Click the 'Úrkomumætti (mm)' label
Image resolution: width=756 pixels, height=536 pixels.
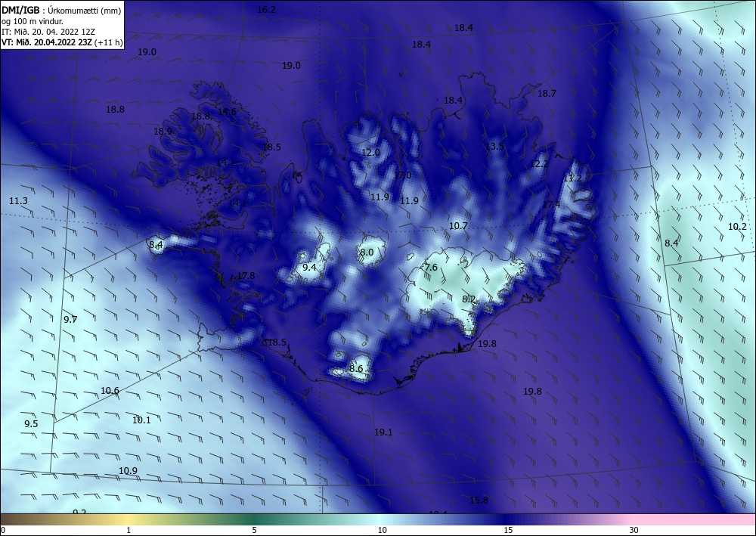click(x=85, y=11)
